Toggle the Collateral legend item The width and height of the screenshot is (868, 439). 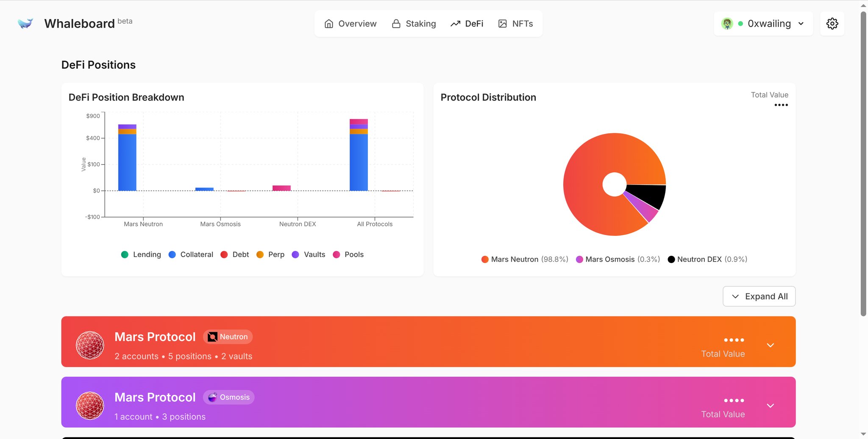[191, 254]
